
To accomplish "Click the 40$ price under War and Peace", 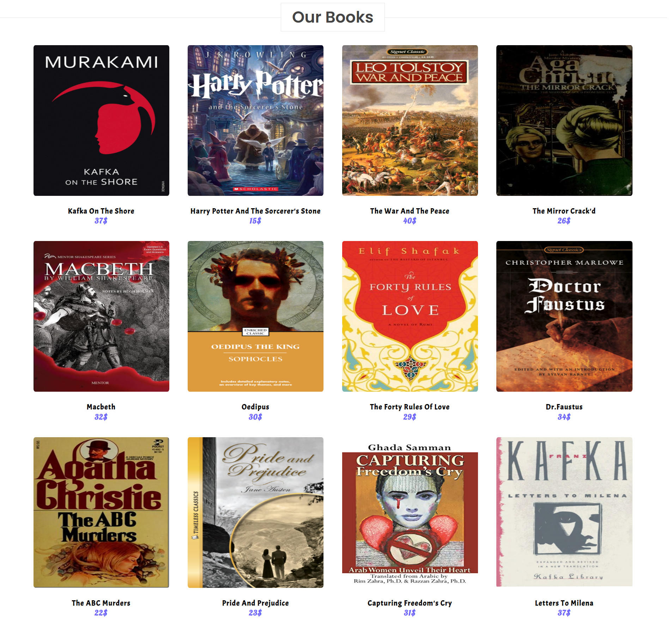I will 410,221.
